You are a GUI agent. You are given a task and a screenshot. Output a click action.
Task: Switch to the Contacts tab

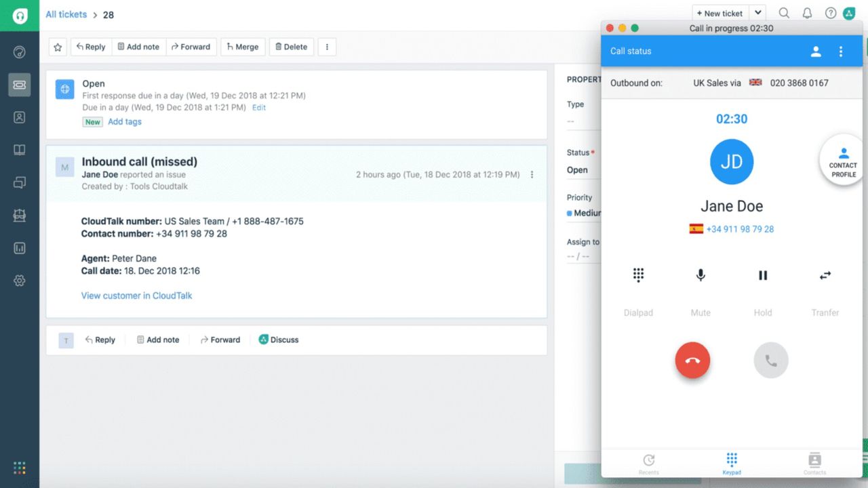pyautogui.click(x=814, y=464)
